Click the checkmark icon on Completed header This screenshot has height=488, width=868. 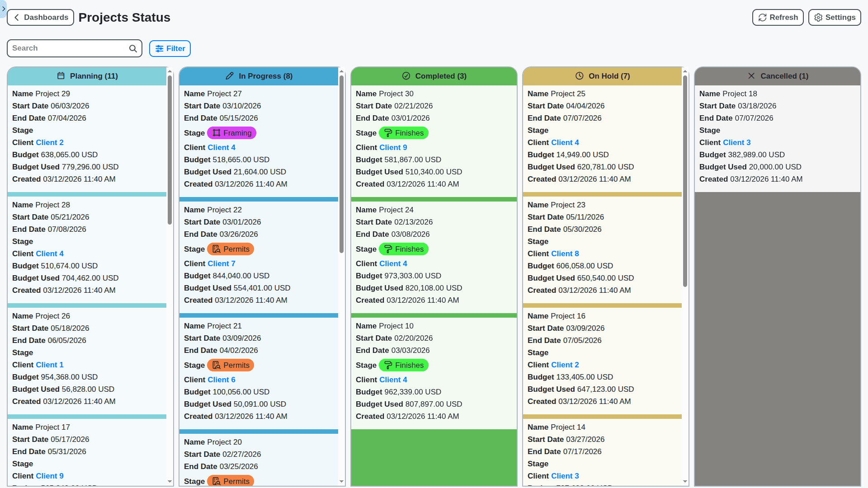pyautogui.click(x=406, y=76)
